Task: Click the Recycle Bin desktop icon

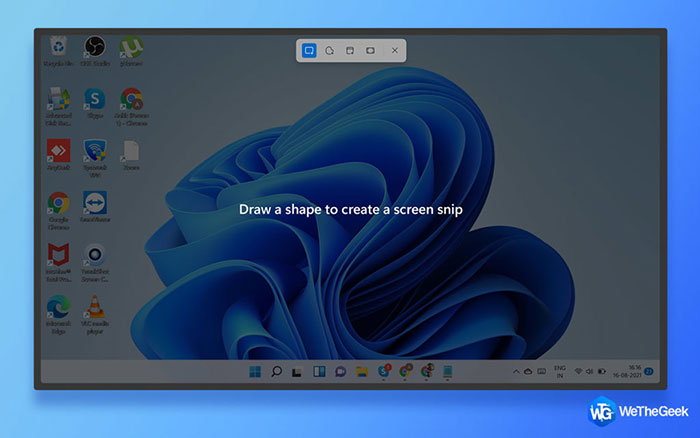Action: tap(58, 48)
